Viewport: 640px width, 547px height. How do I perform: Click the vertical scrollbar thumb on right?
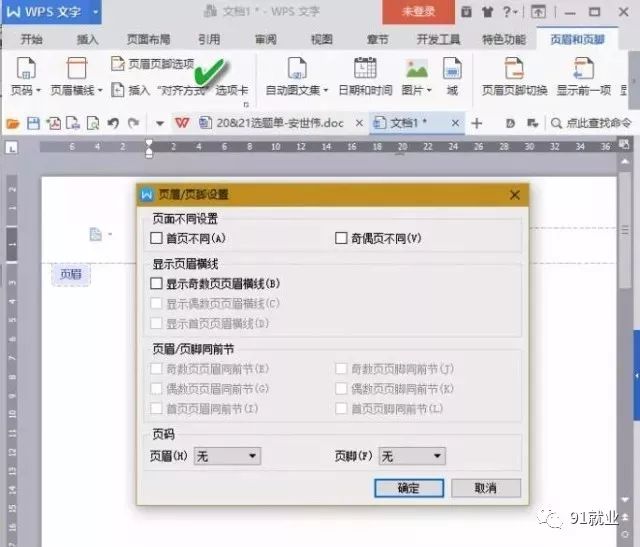click(x=624, y=231)
